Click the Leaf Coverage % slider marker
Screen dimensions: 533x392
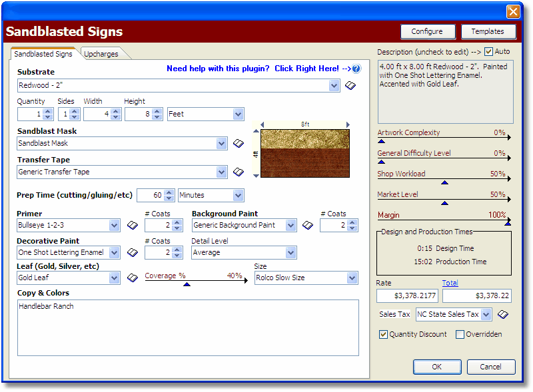point(187,284)
